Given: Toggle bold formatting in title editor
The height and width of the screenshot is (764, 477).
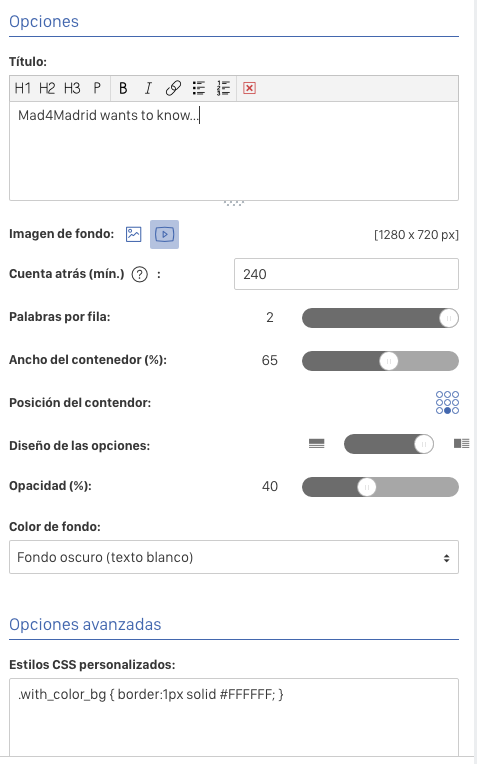Looking at the screenshot, I should click(x=123, y=88).
